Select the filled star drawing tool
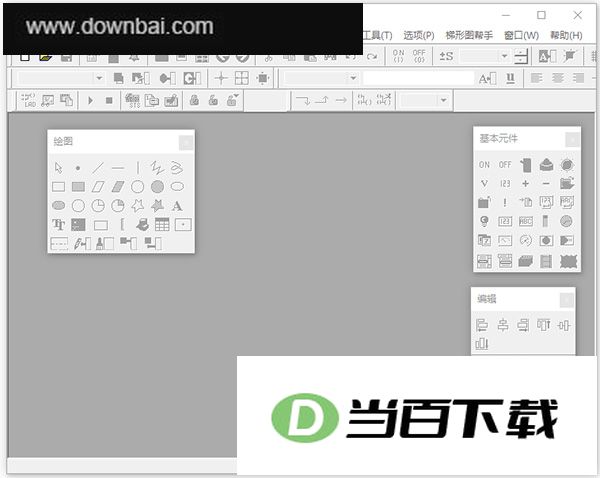600x478 pixels. 157,206
